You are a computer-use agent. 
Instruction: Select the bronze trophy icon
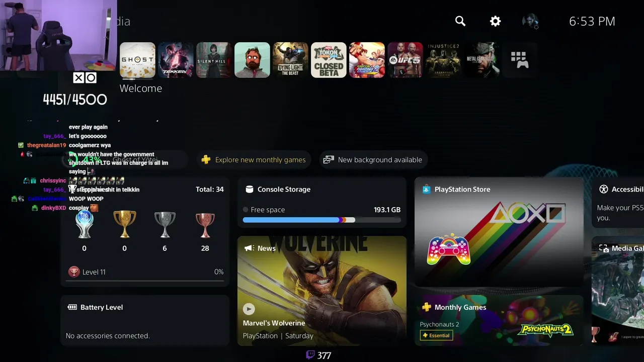click(205, 225)
